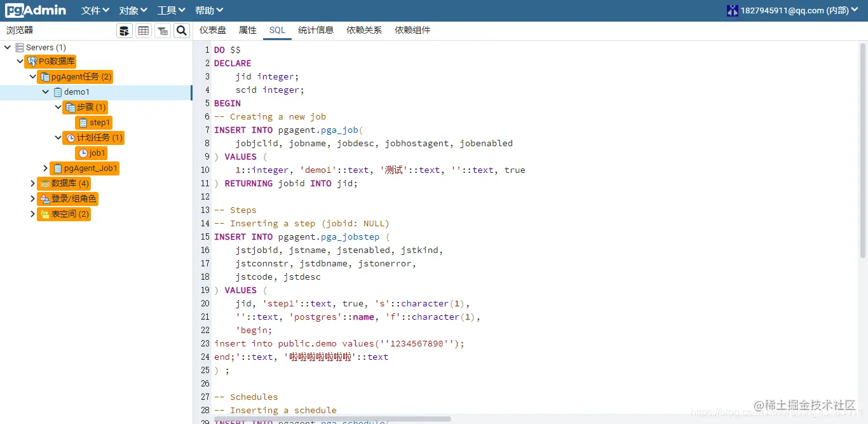Switch to the 统计信息 tab

pyautogui.click(x=316, y=29)
